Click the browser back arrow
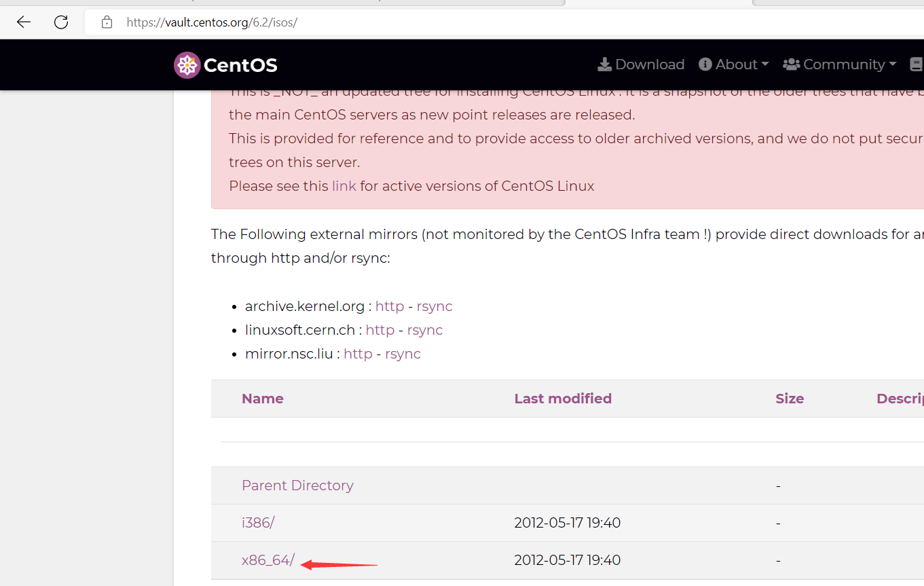This screenshot has height=586, width=924. click(x=24, y=22)
